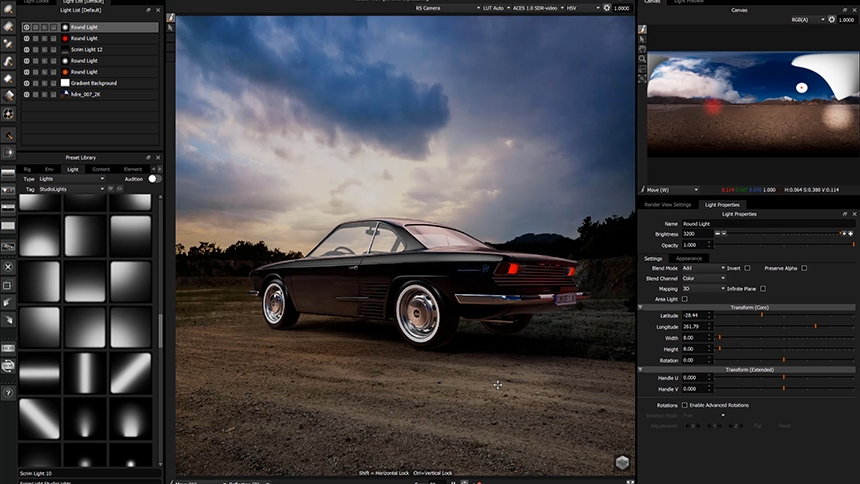Open the HSV dropdown

tap(583, 8)
